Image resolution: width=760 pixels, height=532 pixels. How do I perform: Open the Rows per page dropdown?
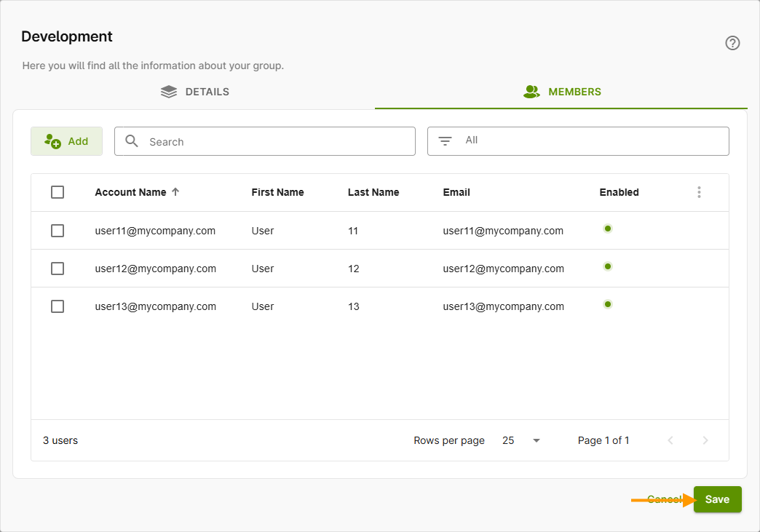(x=521, y=440)
